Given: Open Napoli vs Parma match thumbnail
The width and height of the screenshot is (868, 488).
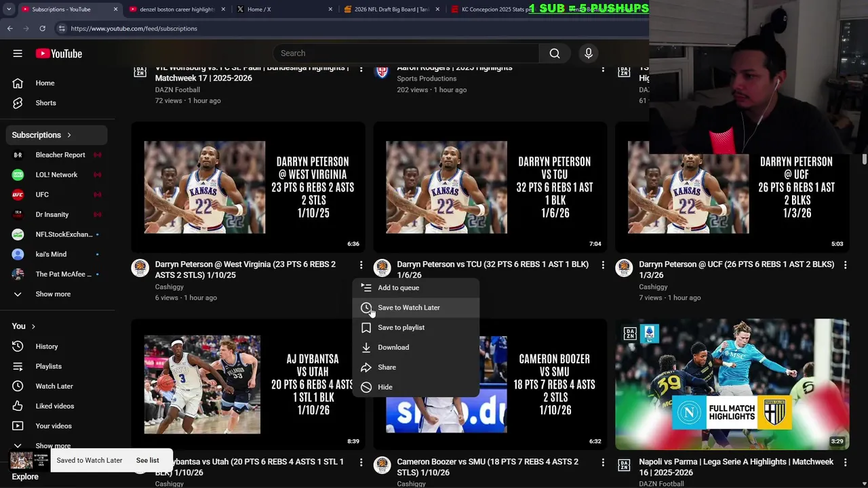Looking at the screenshot, I should click(x=732, y=384).
